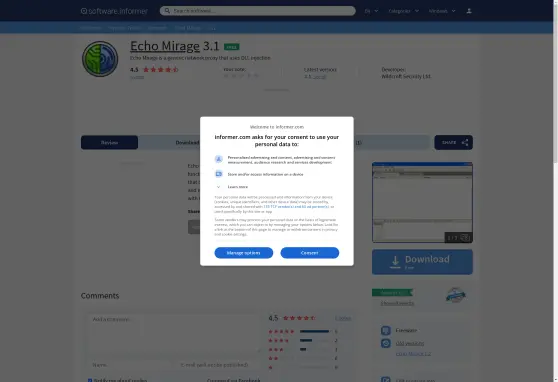
Task: Open the Echo Mirage 1.2 version link
Action: (x=413, y=354)
